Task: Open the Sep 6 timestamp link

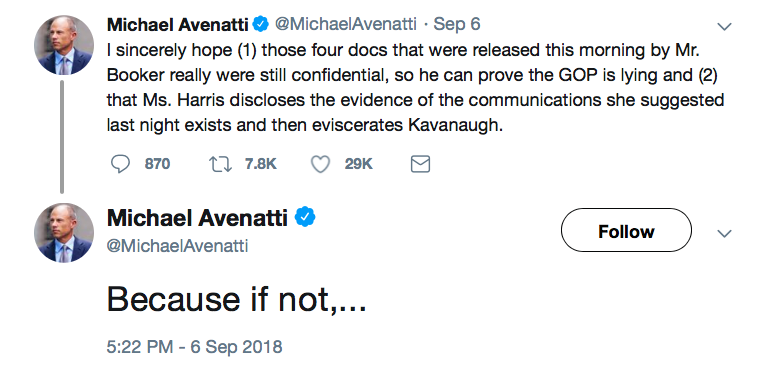Action: (457, 24)
